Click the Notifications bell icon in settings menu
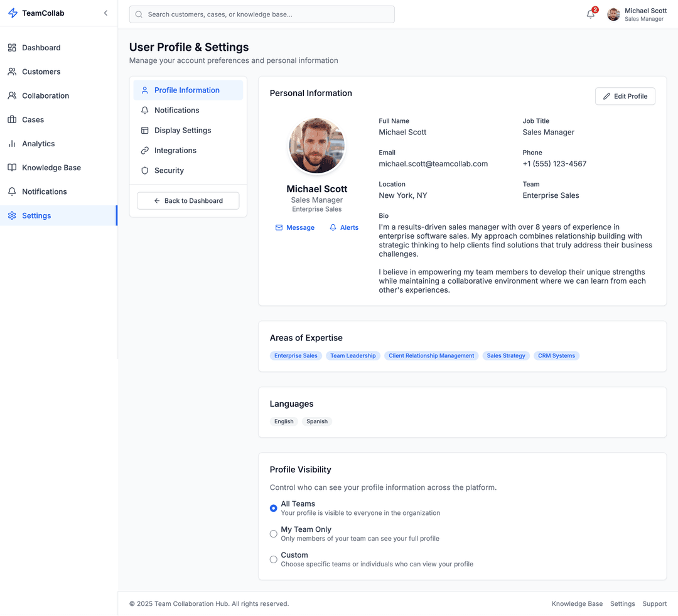678x616 pixels. click(144, 110)
